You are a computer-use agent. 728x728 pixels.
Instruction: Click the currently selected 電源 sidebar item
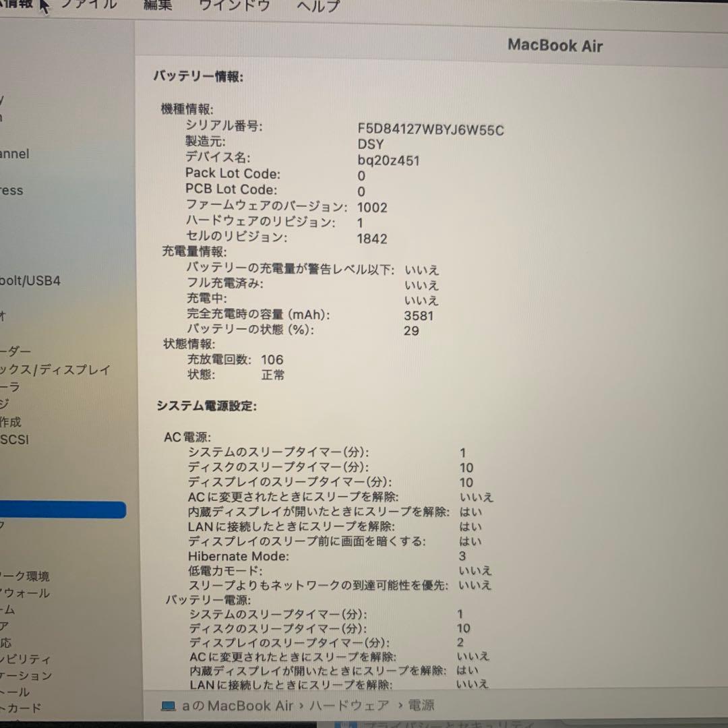tap(61, 511)
